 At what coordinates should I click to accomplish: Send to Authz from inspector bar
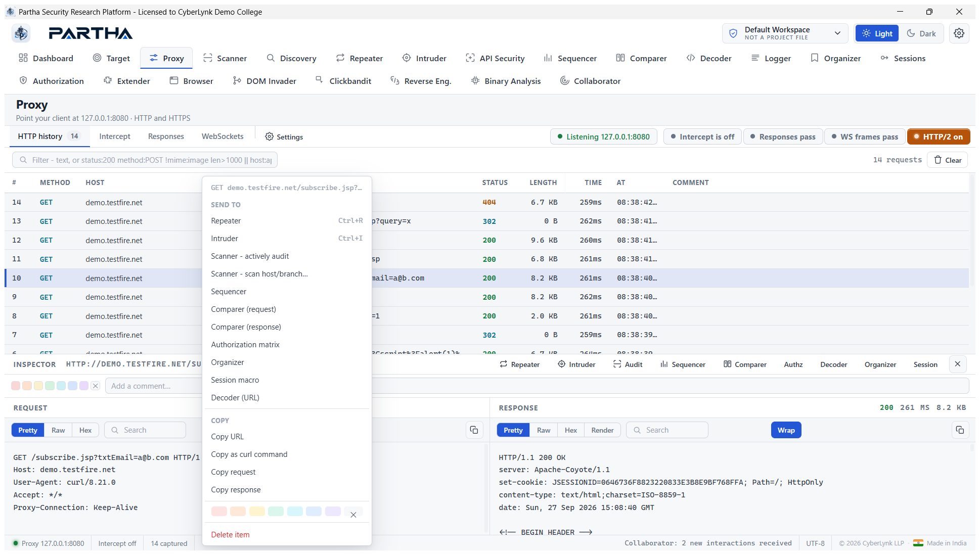point(793,364)
